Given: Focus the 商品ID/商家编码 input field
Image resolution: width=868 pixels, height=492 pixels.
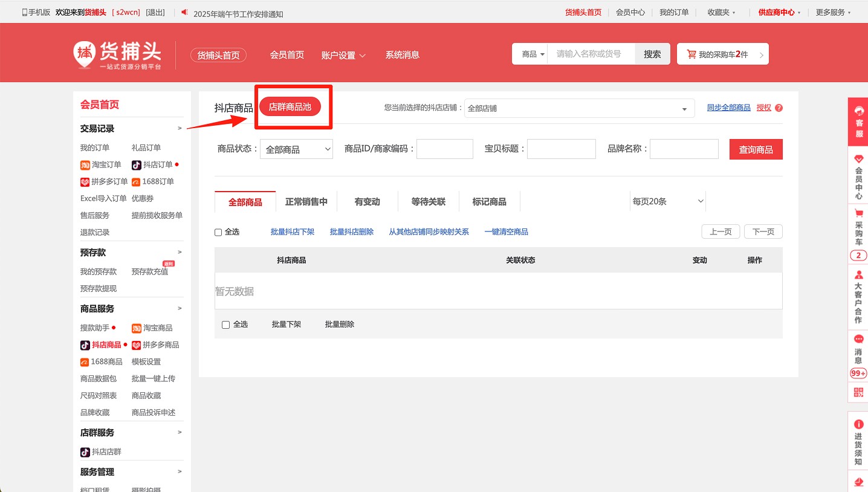Looking at the screenshot, I should [x=445, y=149].
